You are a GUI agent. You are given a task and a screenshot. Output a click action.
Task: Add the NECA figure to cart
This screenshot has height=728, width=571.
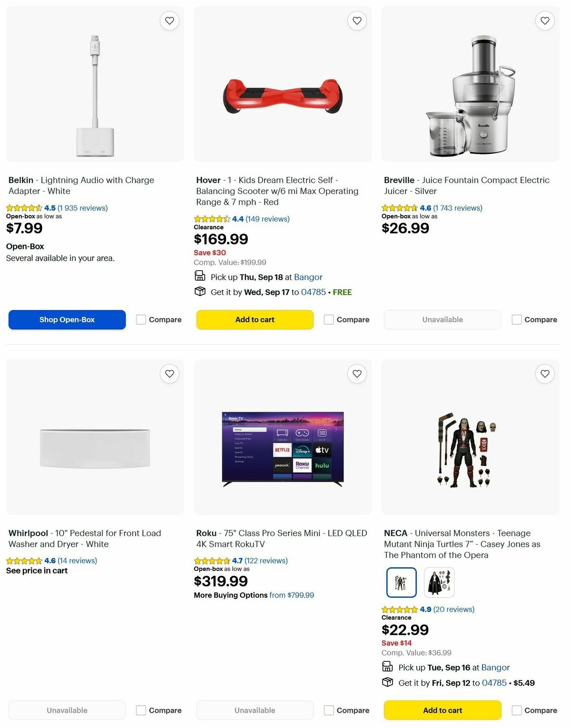click(x=442, y=710)
